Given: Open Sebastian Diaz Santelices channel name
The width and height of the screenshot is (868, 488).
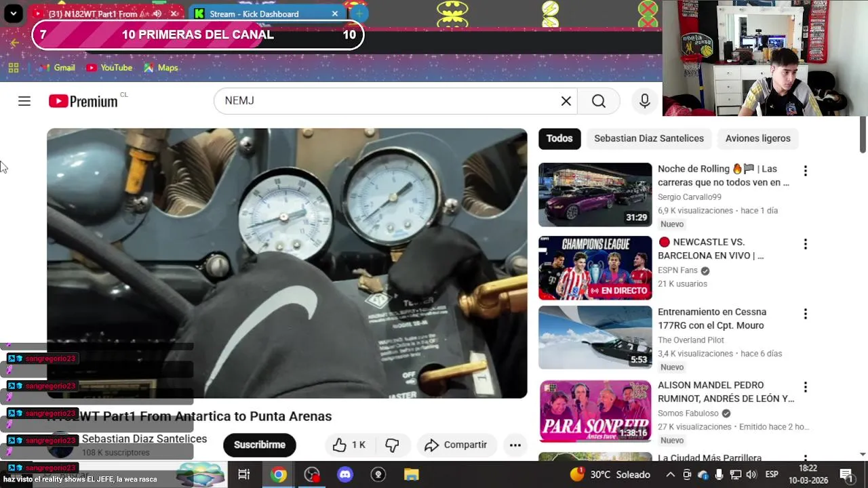Looking at the screenshot, I should 144,439.
